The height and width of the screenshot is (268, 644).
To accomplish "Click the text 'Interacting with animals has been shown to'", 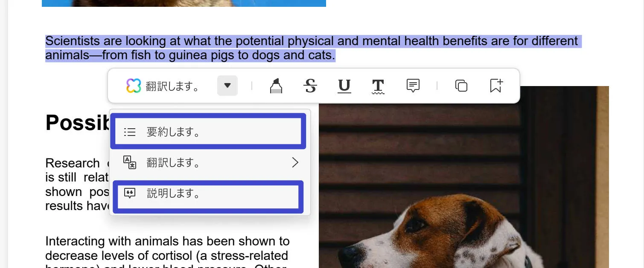I will [x=167, y=241].
